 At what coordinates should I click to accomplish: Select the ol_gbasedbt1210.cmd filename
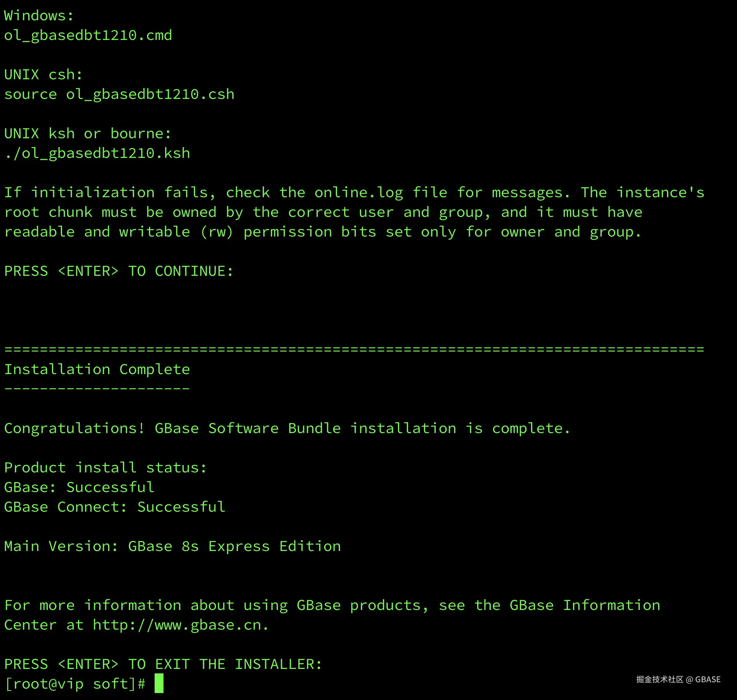point(88,36)
